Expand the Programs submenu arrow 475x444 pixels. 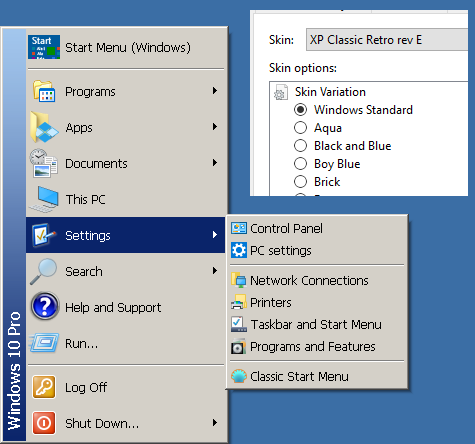point(215,91)
